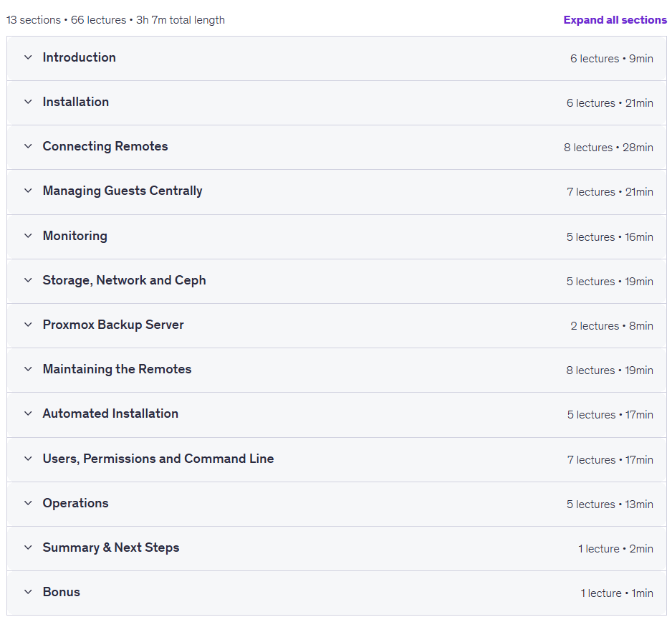
Task: Open the Storage, Network and Ceph title
Action: [x=124, y=280]
